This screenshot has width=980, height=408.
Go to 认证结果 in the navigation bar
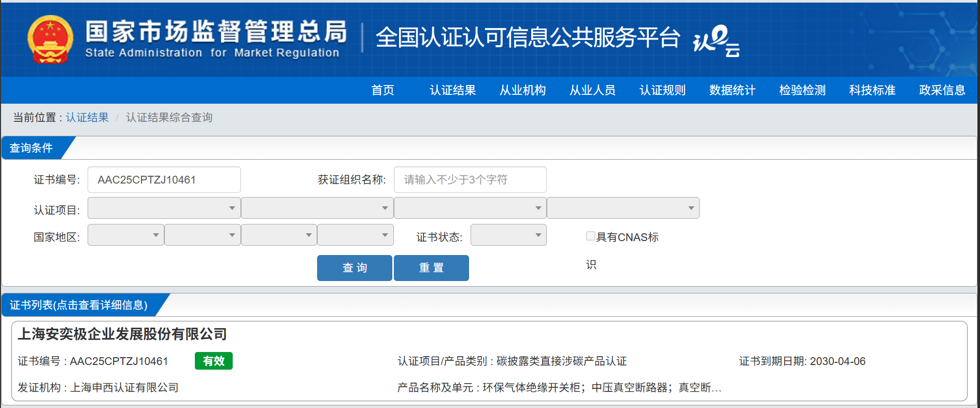click(x=453, y=90)
